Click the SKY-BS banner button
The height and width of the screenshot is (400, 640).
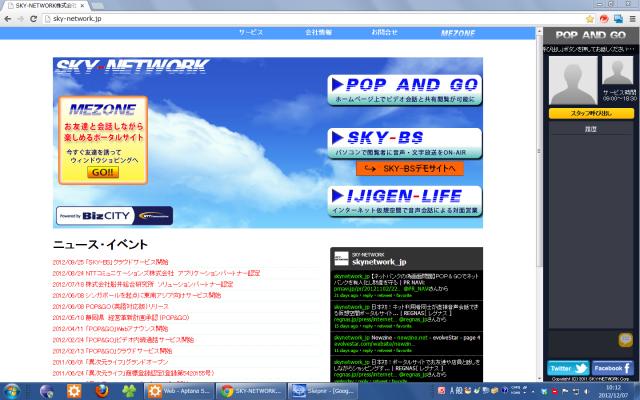404,143
